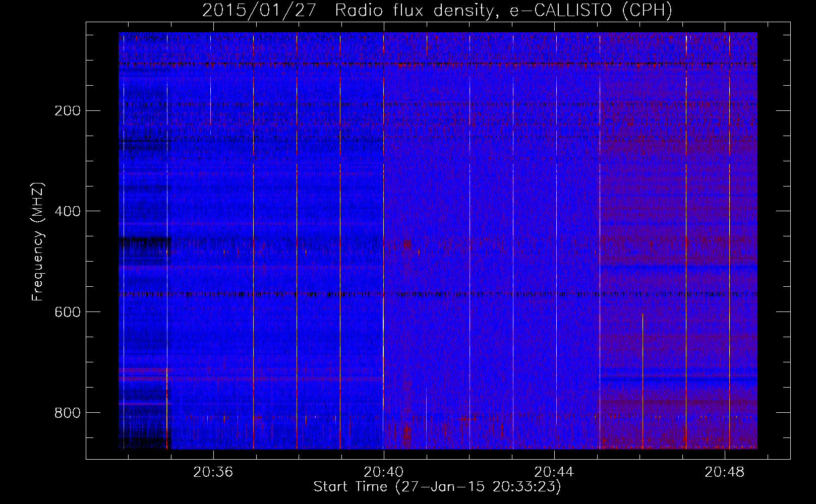Click the 20:36 time tick label

[x=213, y=472]
